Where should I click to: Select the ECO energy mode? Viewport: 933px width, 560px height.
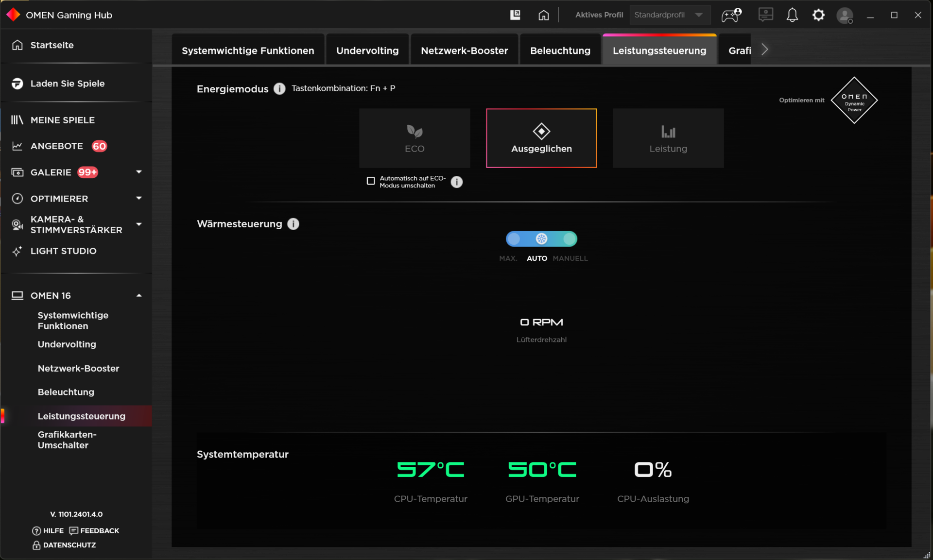(415, 138)
